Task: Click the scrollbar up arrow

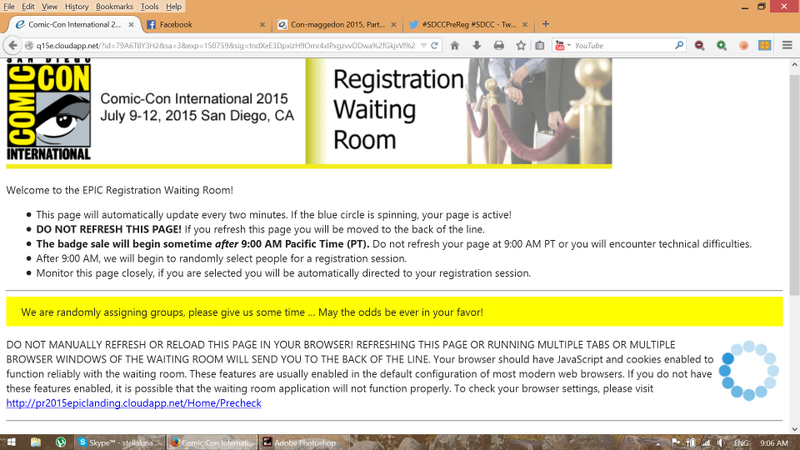Action: click(794, 65)
